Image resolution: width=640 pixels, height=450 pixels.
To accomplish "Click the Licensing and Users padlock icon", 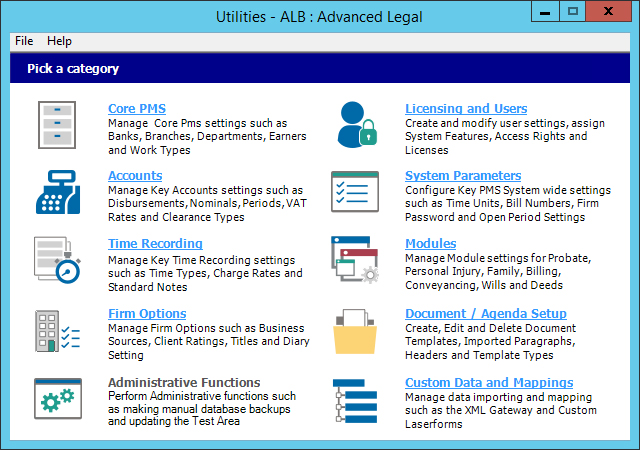I will [356, 125].
